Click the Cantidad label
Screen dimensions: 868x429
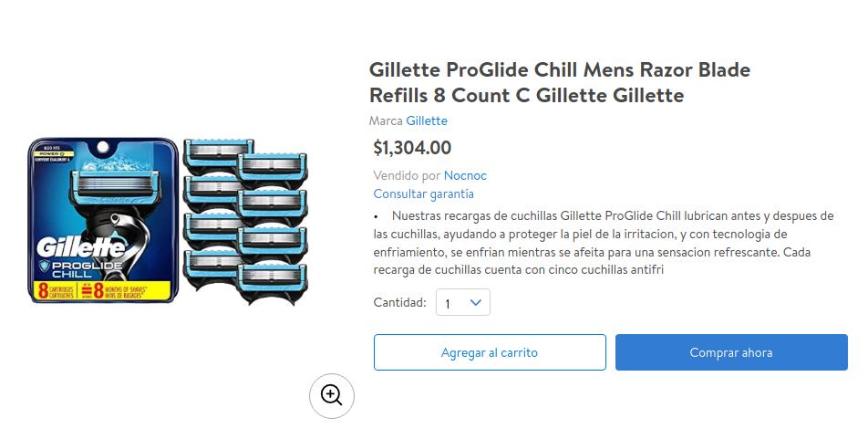pyautogui.click(x=399, y=303)
